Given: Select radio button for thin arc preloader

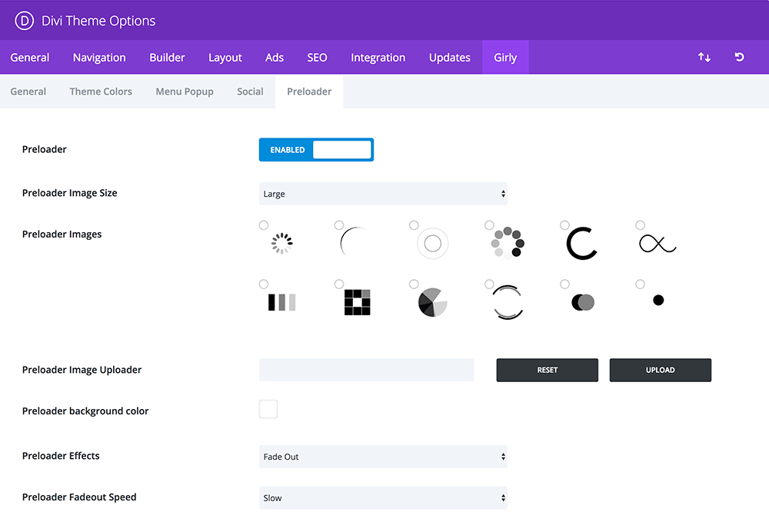Looking at the screenshot, I should coord(339,225).
